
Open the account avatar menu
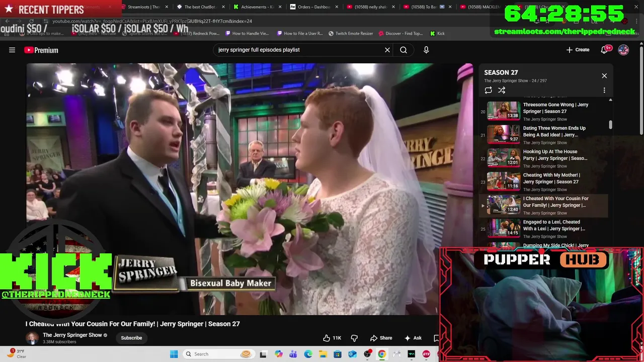click(623, 50)
